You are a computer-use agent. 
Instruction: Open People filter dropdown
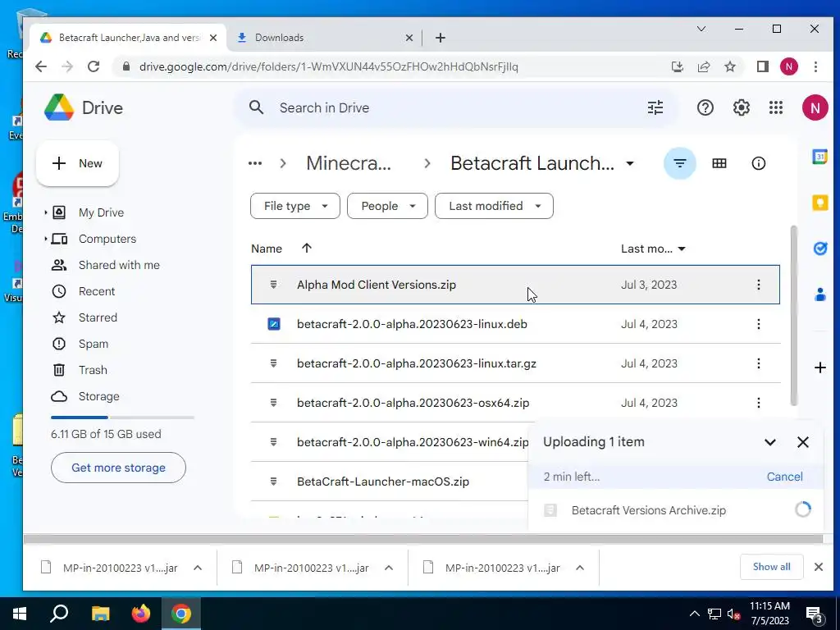[x=387, y=206]
